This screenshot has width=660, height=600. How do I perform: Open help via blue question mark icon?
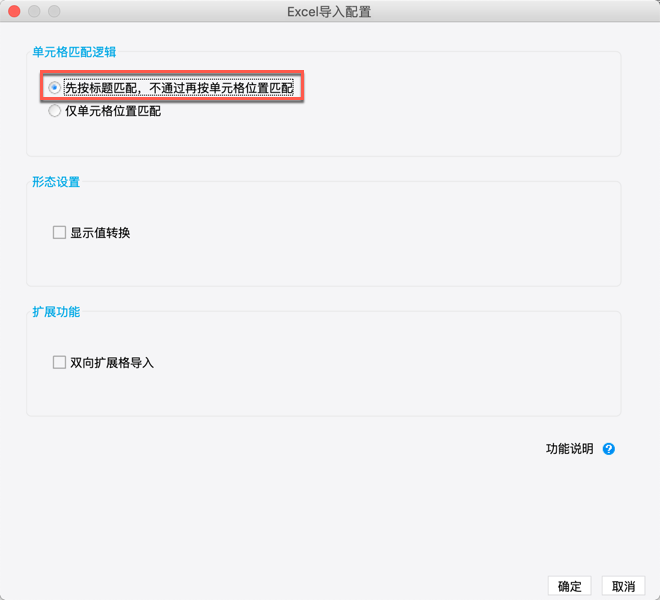(609, 449)
